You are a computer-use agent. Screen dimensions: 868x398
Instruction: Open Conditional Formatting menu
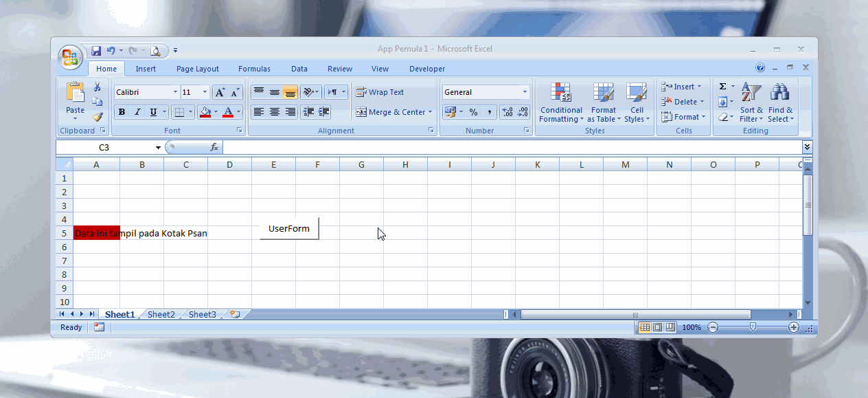point(560,102)
